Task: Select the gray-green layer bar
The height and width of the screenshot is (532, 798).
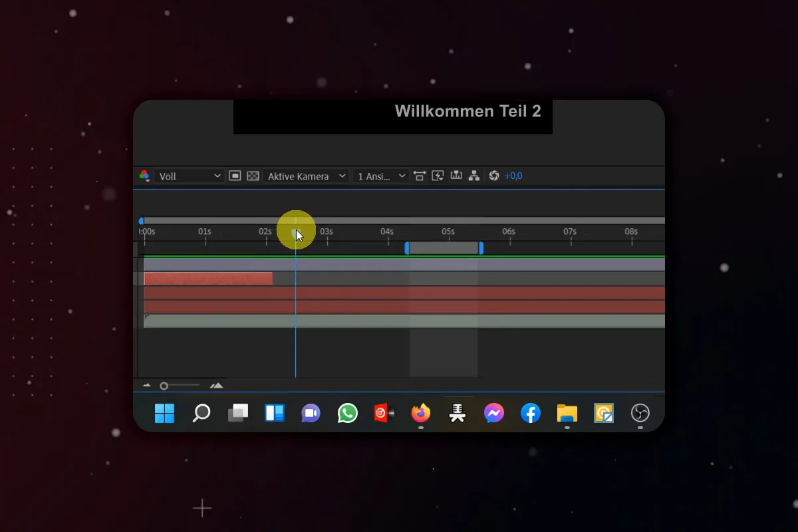Action: coord(404,321)
